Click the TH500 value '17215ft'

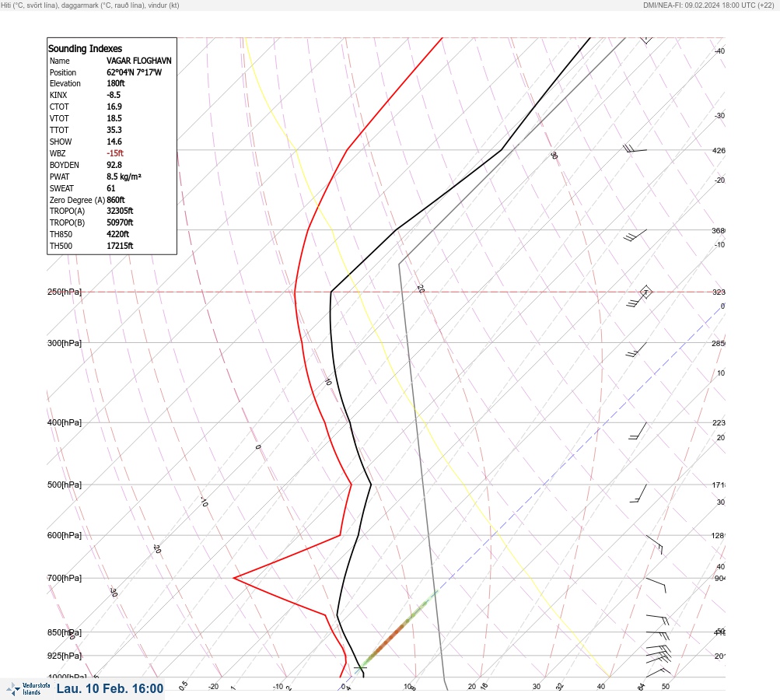pos(120,246)
